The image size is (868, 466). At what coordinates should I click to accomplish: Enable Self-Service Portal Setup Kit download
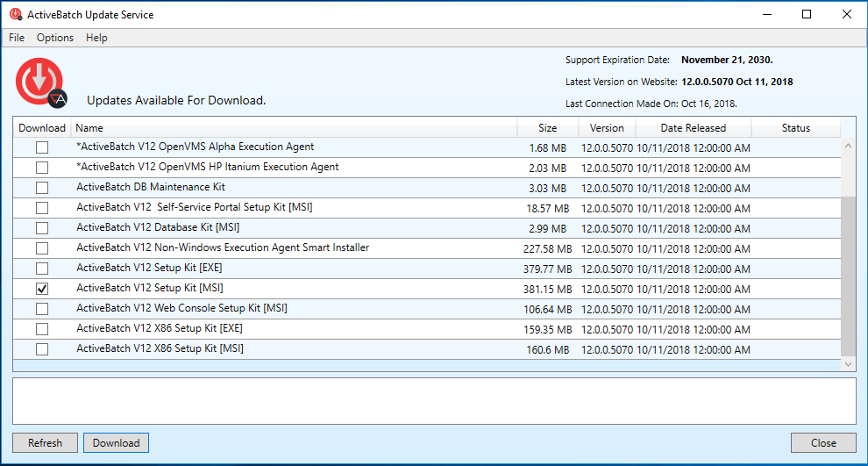click(42, 208)
